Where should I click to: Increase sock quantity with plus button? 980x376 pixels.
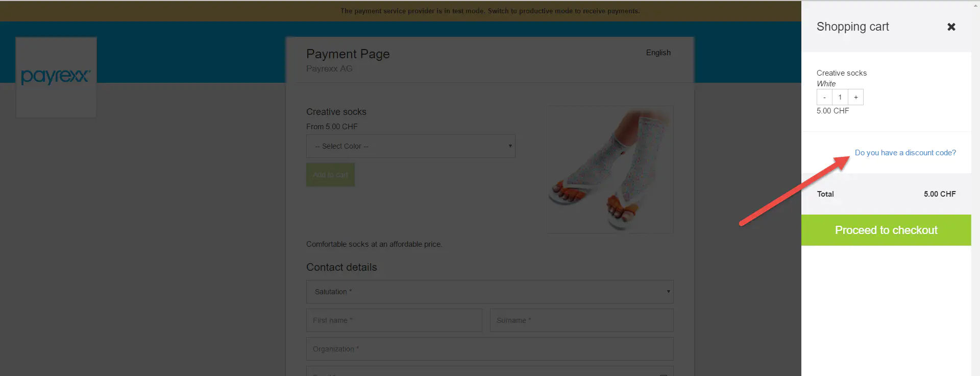click(856, 97)
